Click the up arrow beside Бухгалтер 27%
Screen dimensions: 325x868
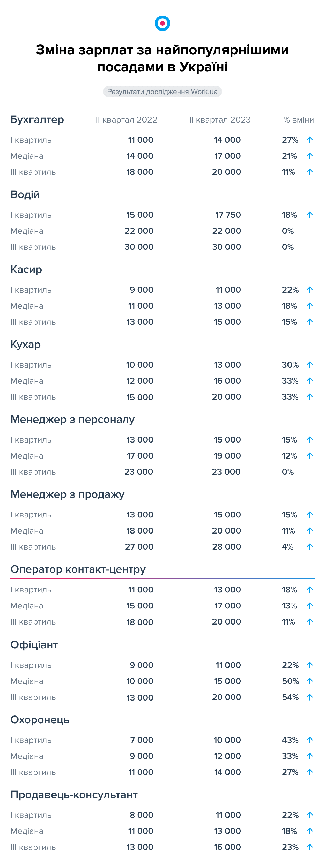coord(309,140)
